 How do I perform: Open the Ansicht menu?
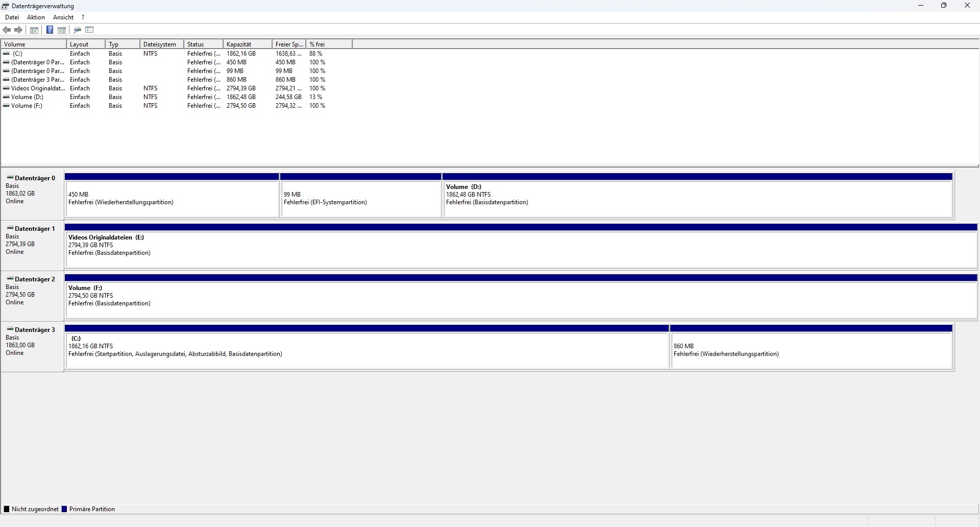coord(63,17)
